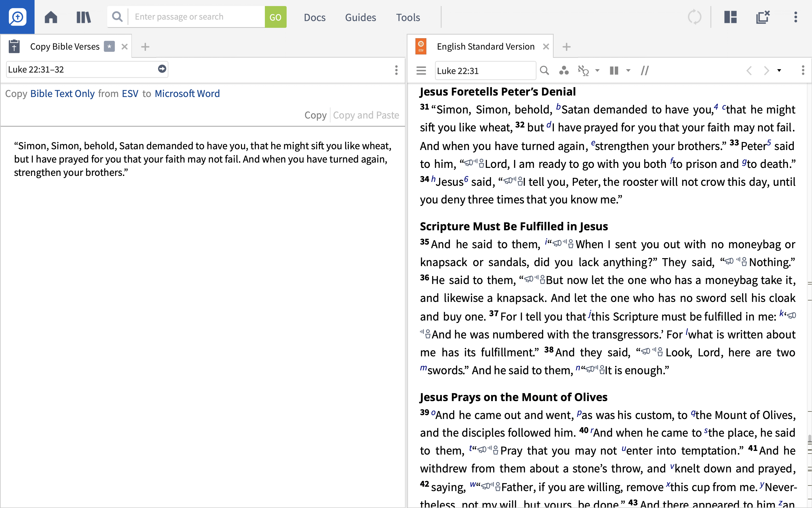This screenshot has height=508, width=812.
Task: Open the Tools menu
Action: (408, 17)
